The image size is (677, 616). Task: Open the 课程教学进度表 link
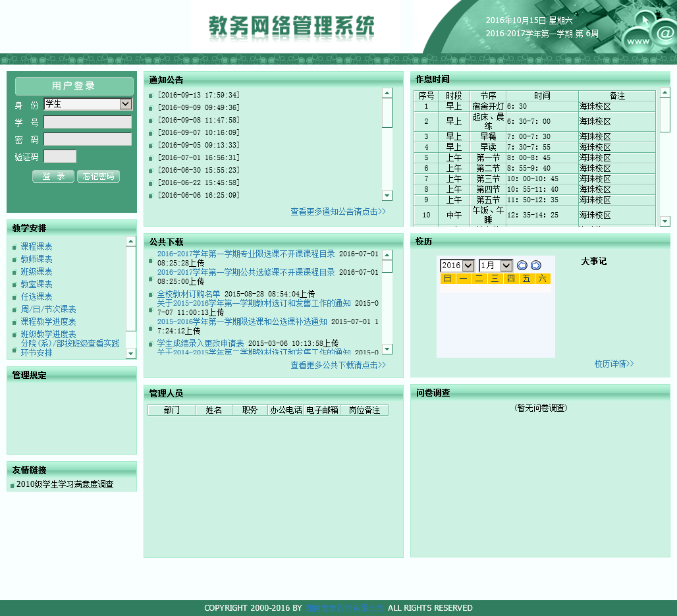48,322
